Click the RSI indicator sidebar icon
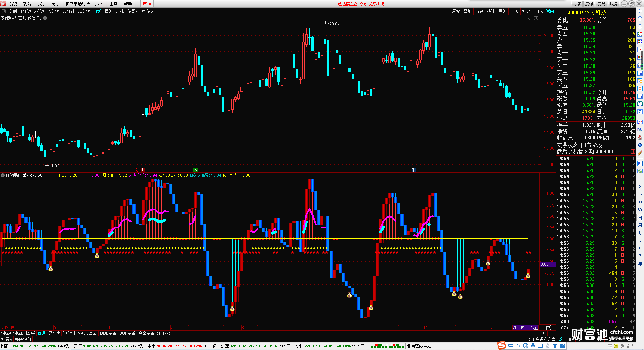 click(640, 130)
